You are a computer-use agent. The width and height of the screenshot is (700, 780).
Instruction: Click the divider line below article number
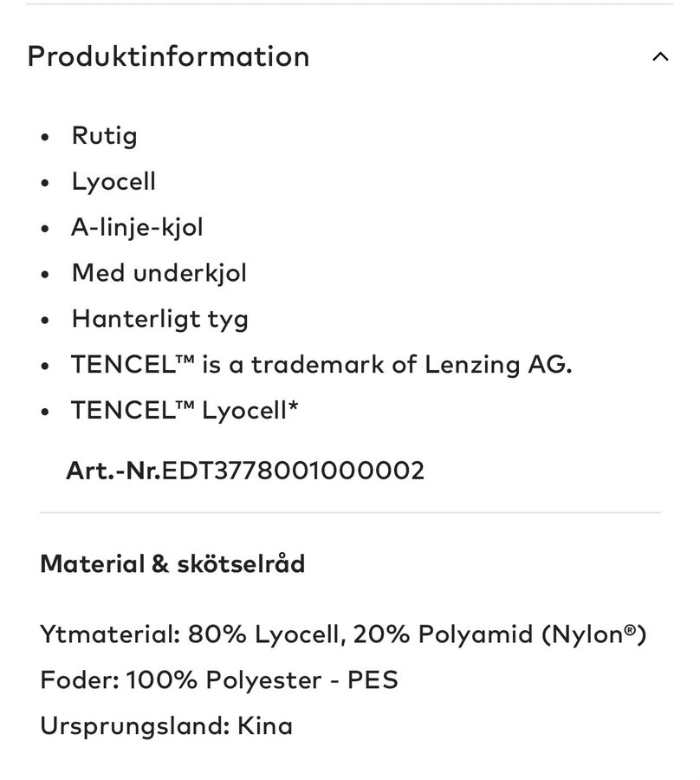[350, 512]
